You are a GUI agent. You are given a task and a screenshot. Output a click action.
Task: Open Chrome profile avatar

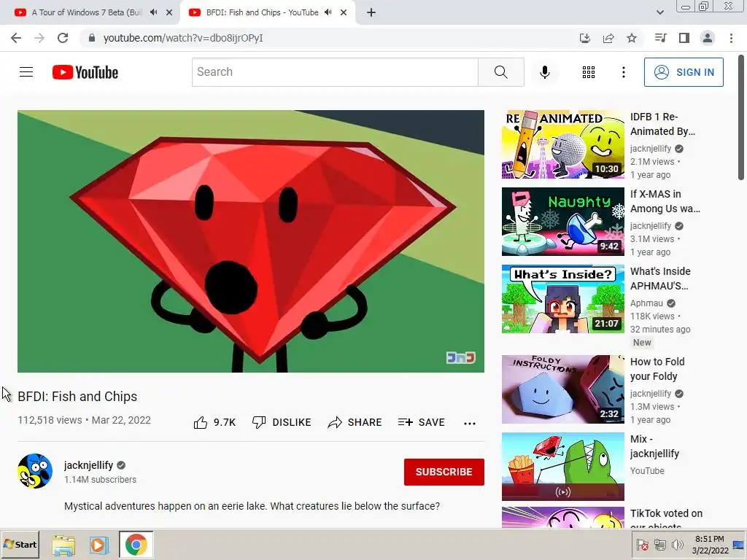pyautogui.click(x=708, y=38)
